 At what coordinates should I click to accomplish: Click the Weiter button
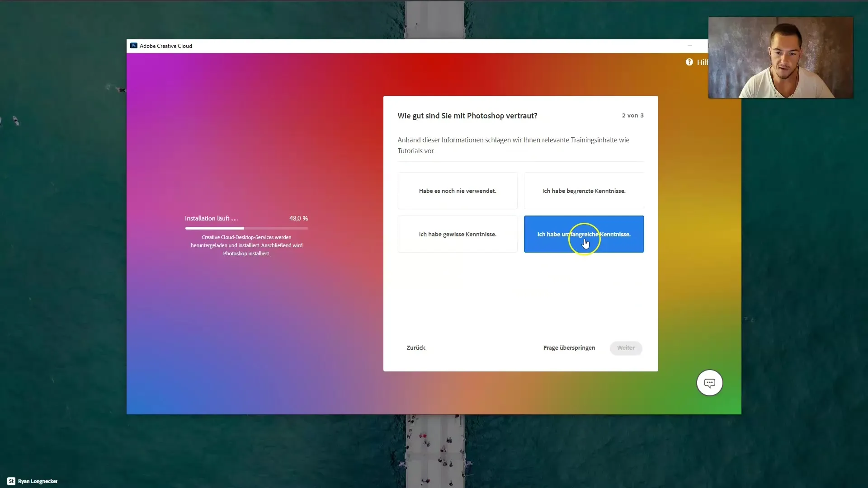pos(626,347)
